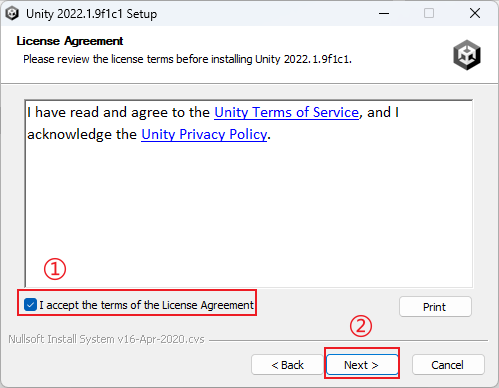
Task: Print the license agreement
Action: (x=435, y=307)
